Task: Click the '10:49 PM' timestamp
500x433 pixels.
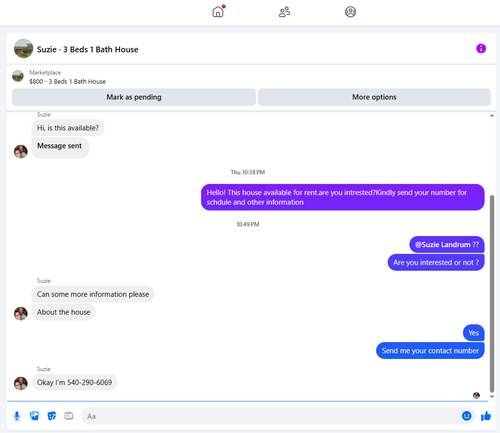Action: 248,224
